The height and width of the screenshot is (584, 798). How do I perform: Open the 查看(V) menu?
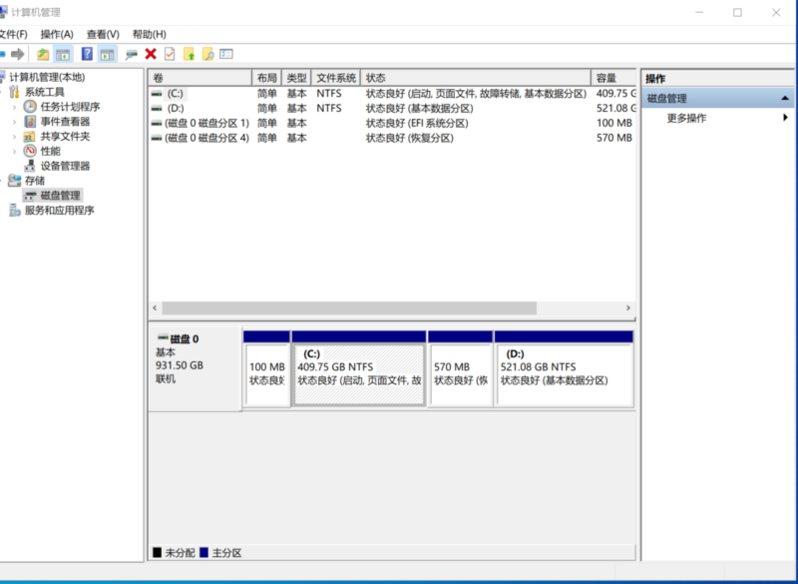click(103, 34)
